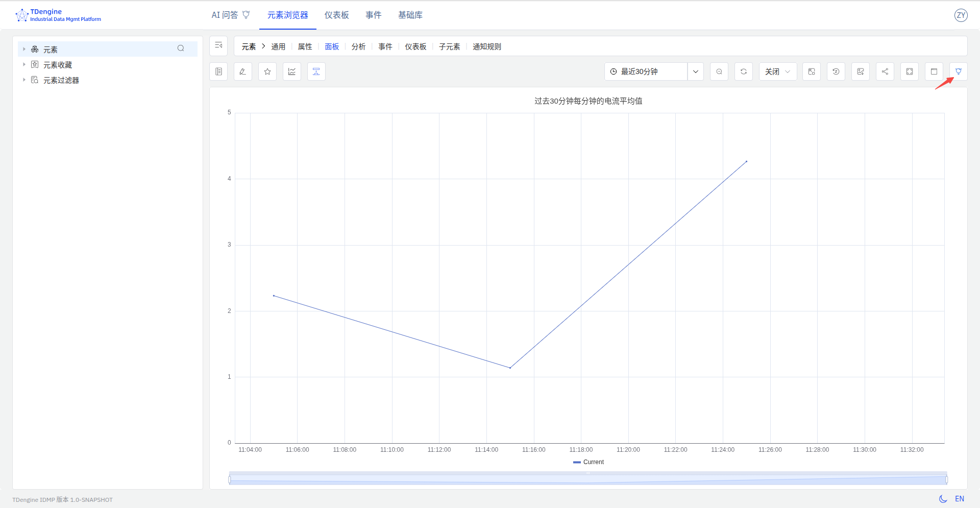
Task: Click the 通知规则 link
Action: coord(486,46)
